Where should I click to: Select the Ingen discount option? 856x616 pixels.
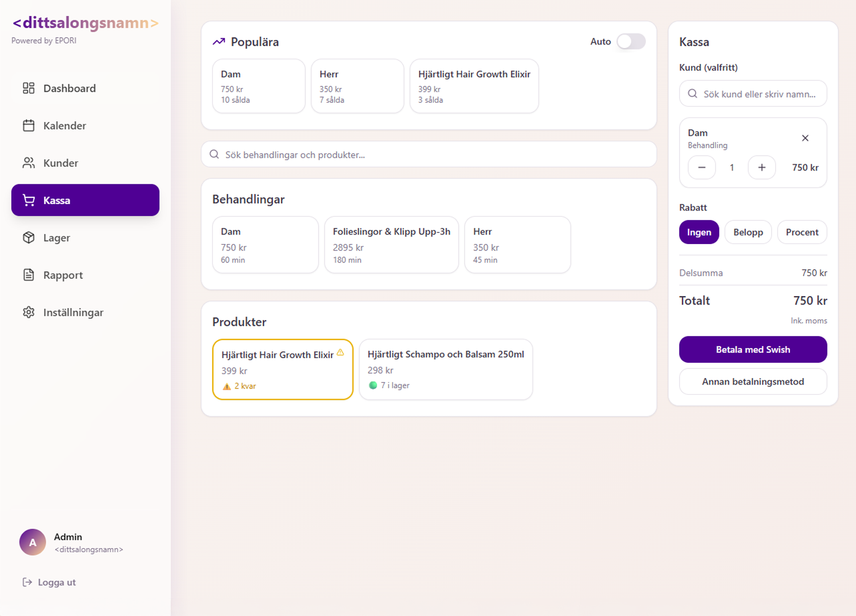pyautogui.click(x=698, y=232)
